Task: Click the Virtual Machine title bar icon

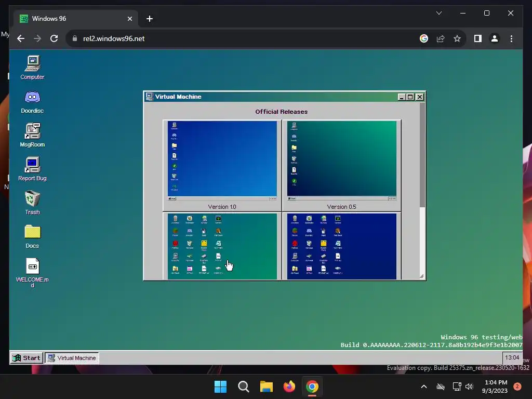Action: click(x=149, y=97)
